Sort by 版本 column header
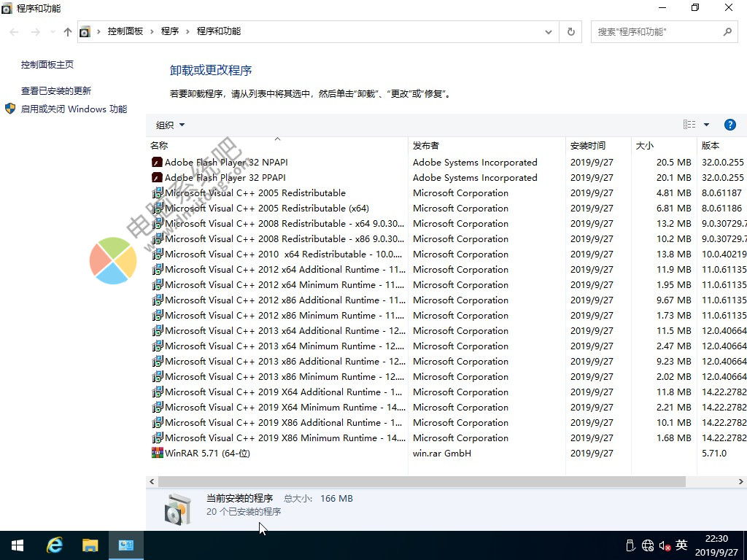 (721, 145)
